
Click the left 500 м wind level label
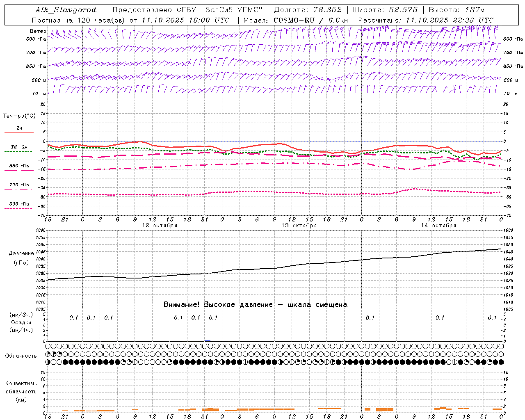click(x=39, y=80)
